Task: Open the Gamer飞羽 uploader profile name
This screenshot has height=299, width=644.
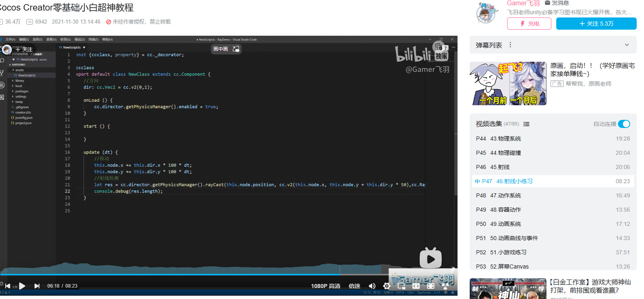Action: pos(523,3)
